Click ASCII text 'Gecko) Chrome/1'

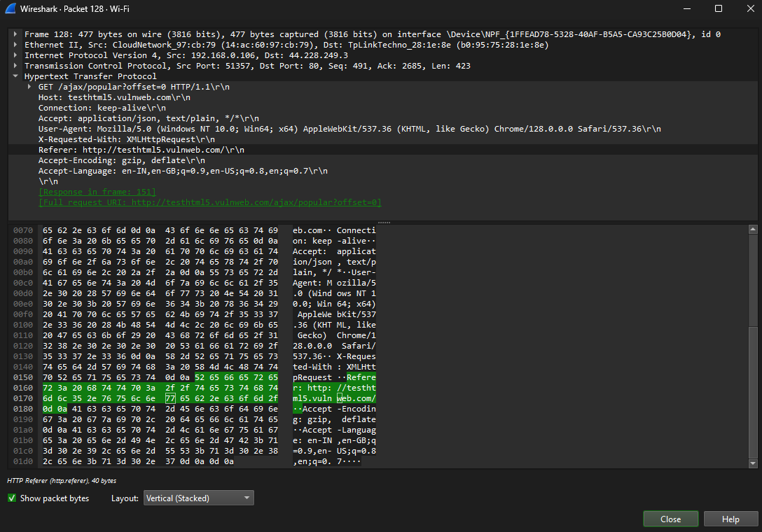336,335
